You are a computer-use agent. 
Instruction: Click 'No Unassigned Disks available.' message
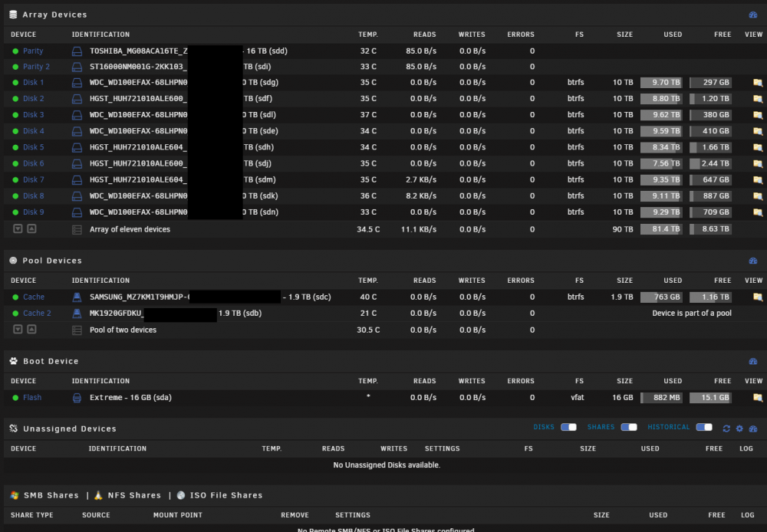click(387, 465)
